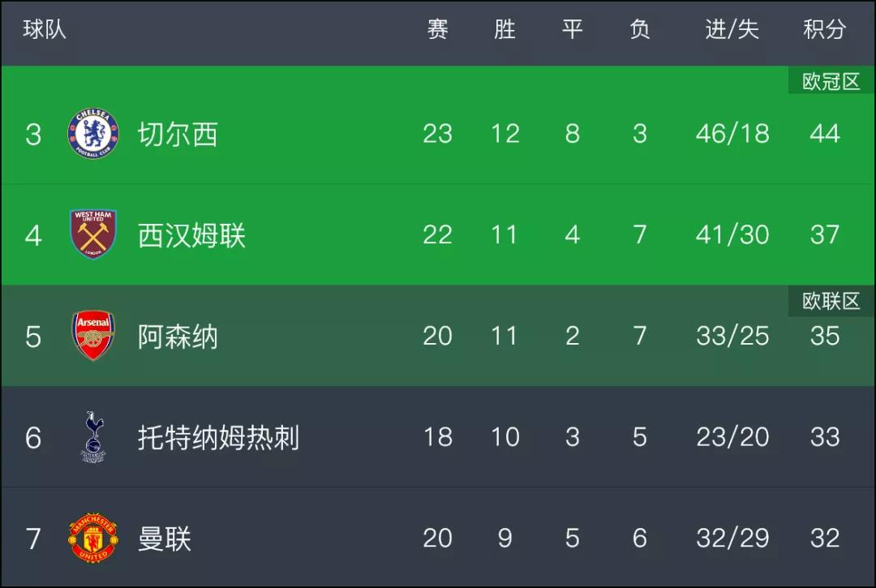Click the Chelsea club crest
Viewport: 876px width, 588px height.
(x=92, y=134)
